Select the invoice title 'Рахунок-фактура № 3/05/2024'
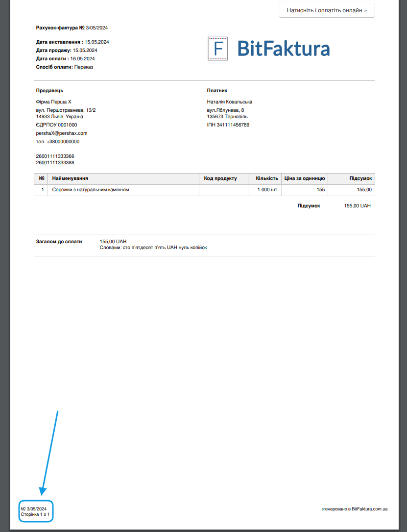 tap(72, 28)
